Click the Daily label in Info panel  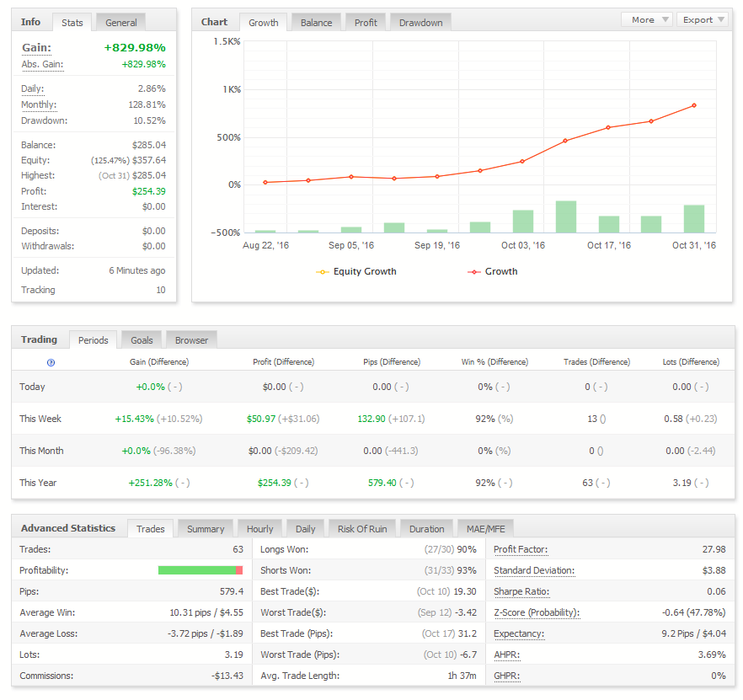tap(32, 88)
